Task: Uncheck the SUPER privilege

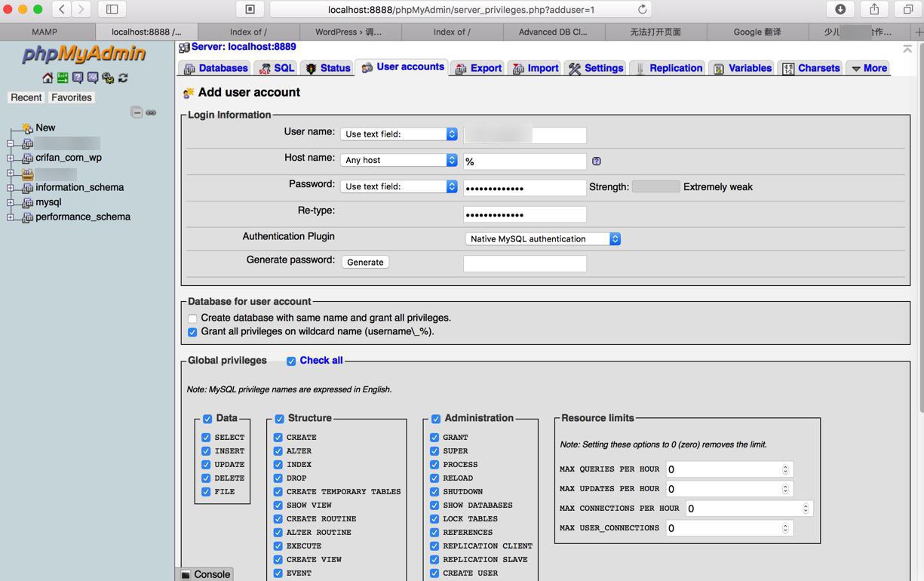Action: tap(434, 450)
